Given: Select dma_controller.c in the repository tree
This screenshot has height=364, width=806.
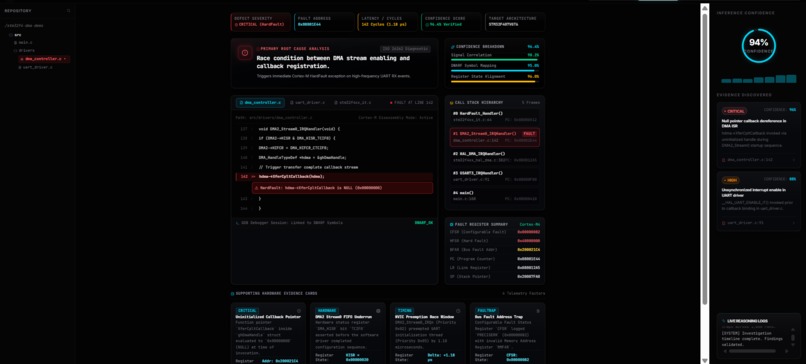Looking at the screenshot, I should pos(44,59).
